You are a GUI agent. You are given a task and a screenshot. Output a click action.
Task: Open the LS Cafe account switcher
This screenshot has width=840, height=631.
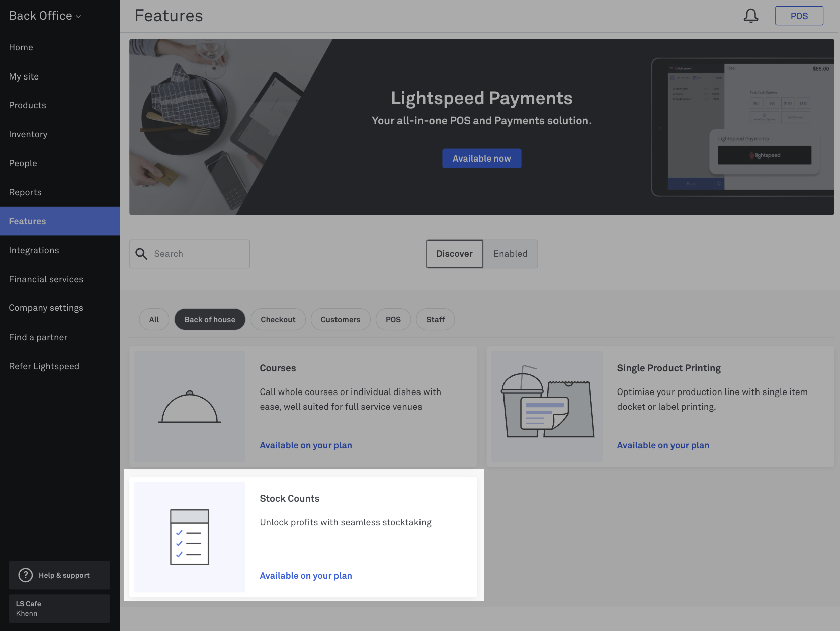tap(59, 609)
